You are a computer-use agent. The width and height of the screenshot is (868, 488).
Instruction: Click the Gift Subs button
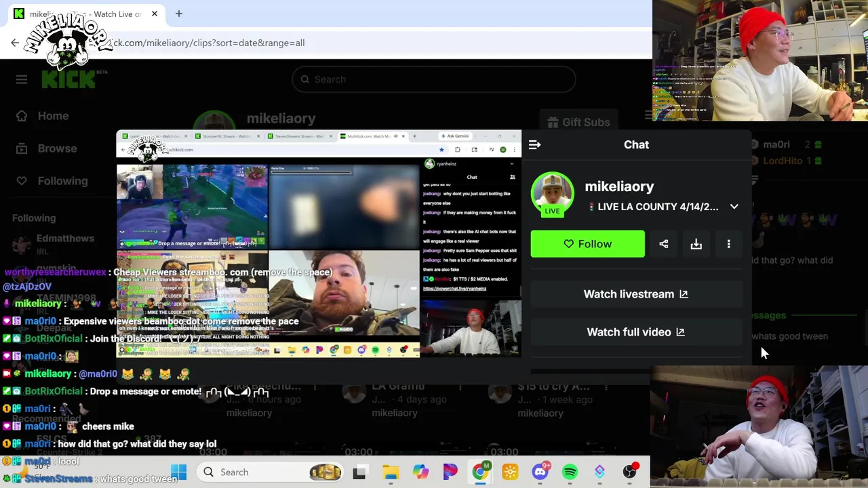click(x=578, y=123)
